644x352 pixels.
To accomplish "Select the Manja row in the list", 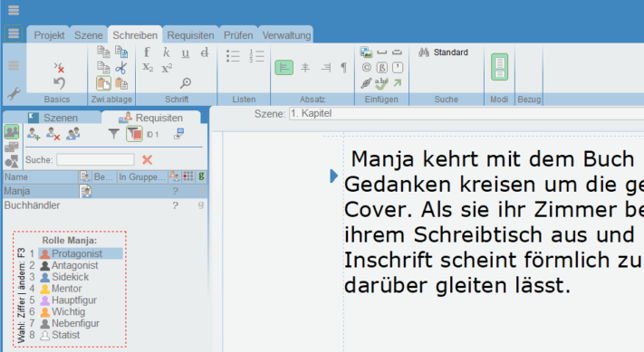I will (105, 191).
